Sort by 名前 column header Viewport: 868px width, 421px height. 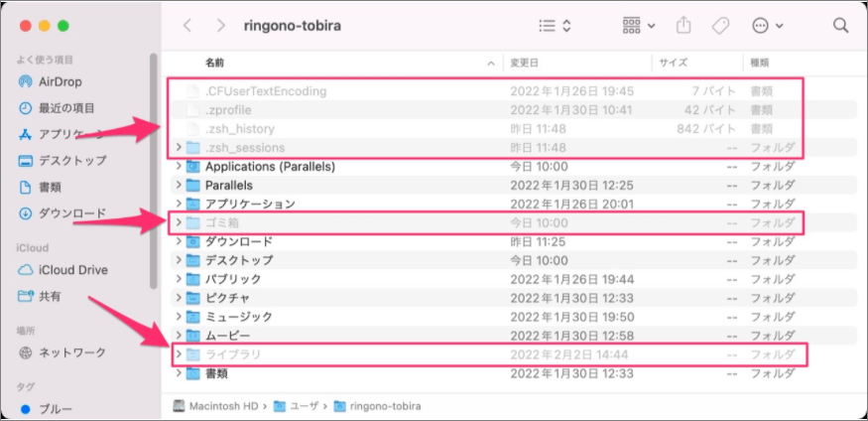(x=214, y=64)
